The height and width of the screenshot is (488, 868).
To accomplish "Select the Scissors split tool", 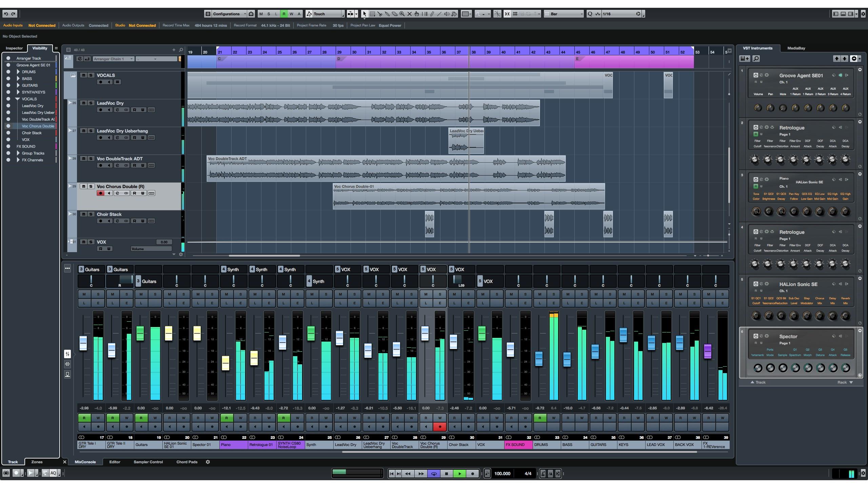I will [380, 14].
